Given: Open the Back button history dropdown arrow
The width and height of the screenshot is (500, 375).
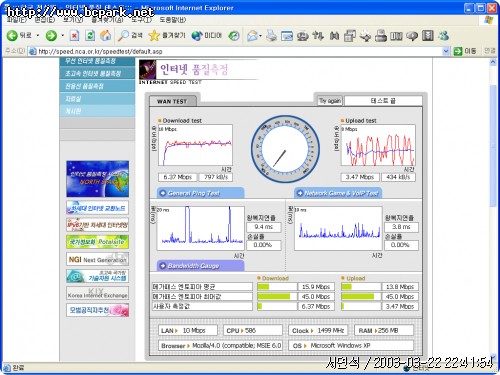Looking at the screenshot, I should (38, 35).
